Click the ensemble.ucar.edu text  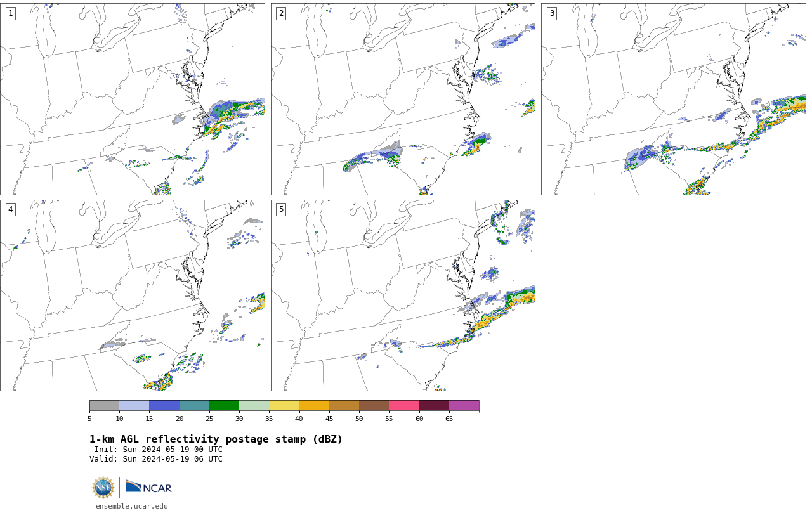132,506
